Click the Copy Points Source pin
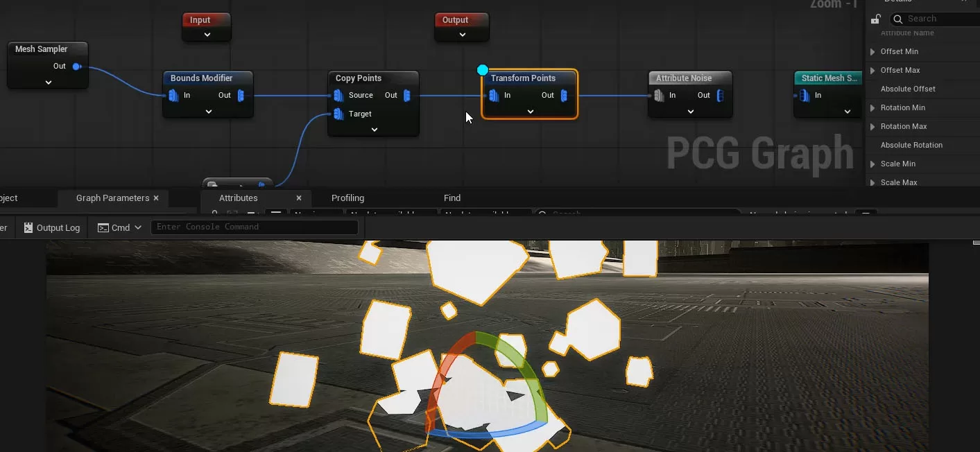This screenshot has height=452, width=980. [x=338, y=95]
